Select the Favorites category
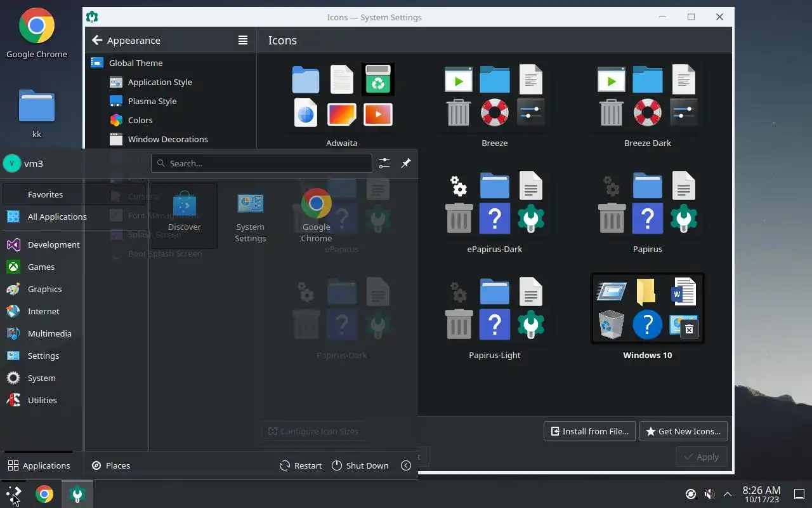Image resolution: width=812 pixels, height=508 pixels. 75,194
